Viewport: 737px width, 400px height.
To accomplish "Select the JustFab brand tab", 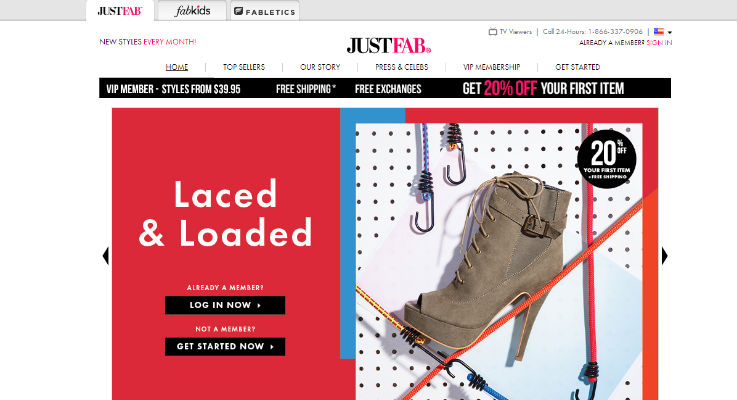I will pos(120,11).
